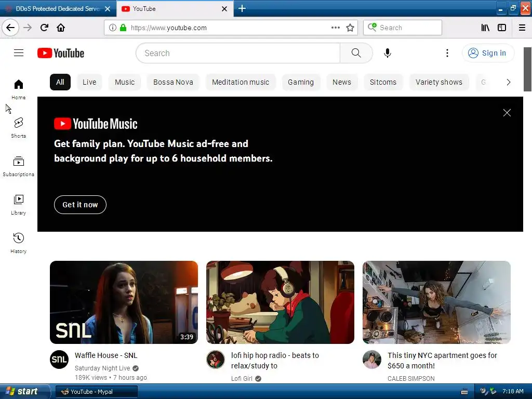
Task: Click the YouTube search magnifier button
Action: point(356,53)
